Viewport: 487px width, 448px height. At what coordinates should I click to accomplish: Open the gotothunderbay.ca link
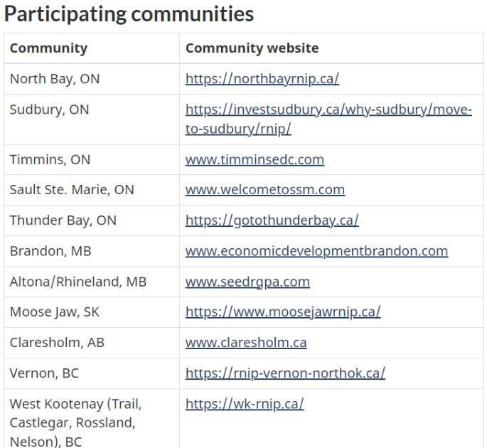(272, 220)
